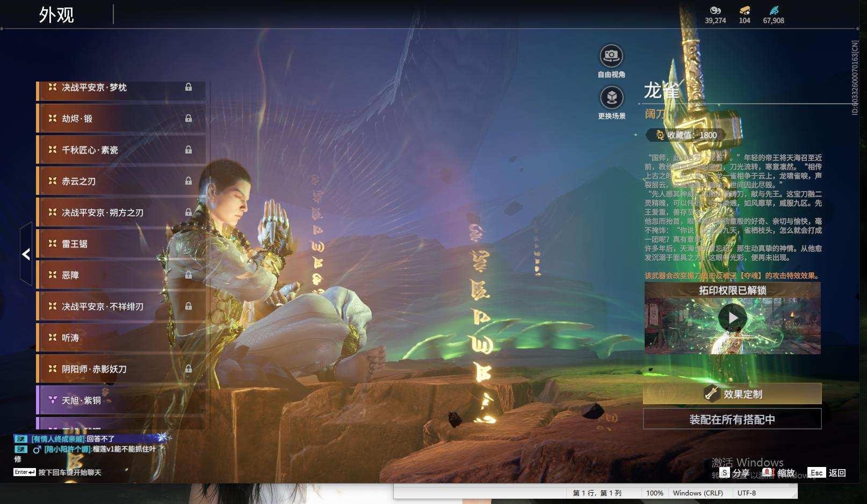867x504 pixels.
Task: Click the player name 陪小阳許个愿 in chat
Action: click(x=67, y=449)
